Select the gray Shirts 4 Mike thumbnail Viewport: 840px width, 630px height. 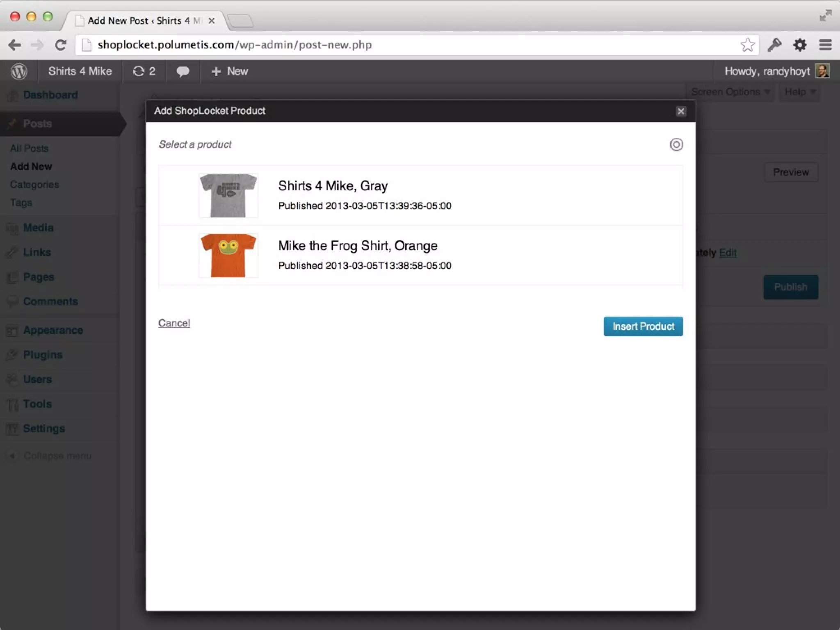point(228,195)
